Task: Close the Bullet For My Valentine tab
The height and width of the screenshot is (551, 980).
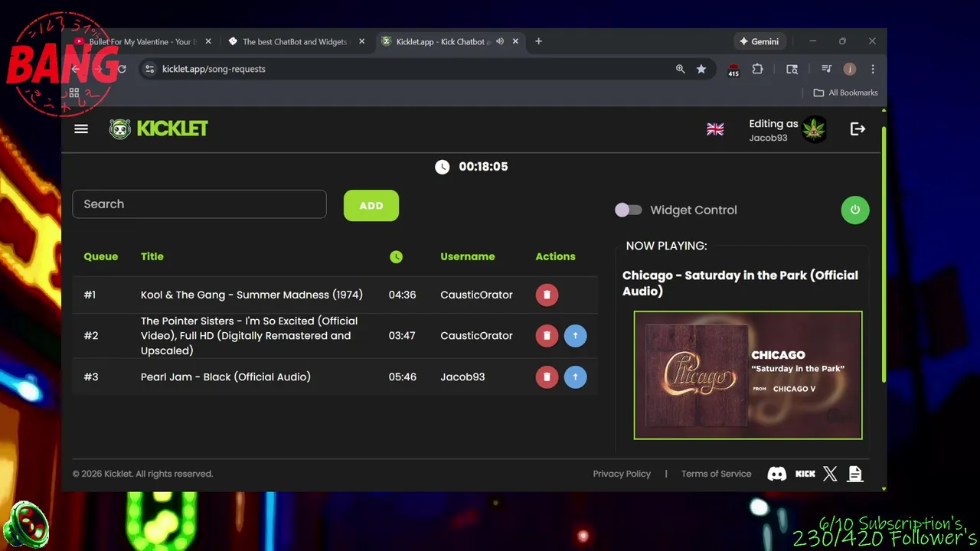Action: 208,41
